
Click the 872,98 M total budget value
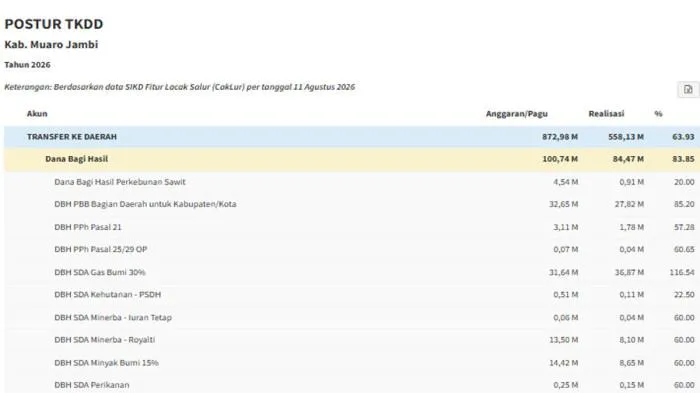point(560,137)
